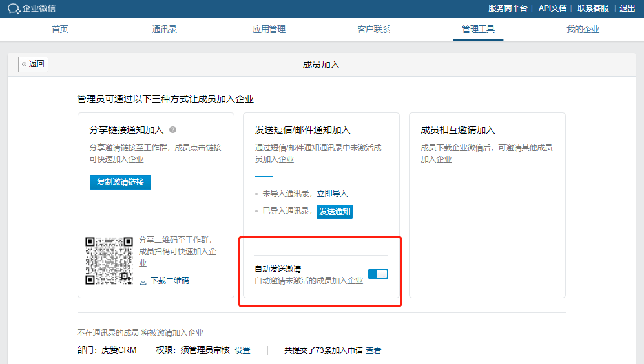Click the 下载二维码 link
The image size is (644, 364).
pyautogui.click(x=170, y=281)
